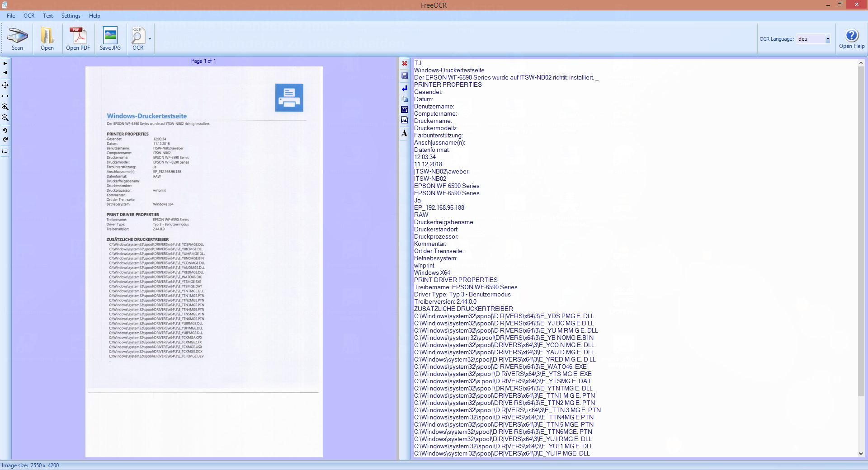Viewport: 868px width, 470px height.
Task: Activate the rectangular selection tool
Action: (x=5, y=151)
